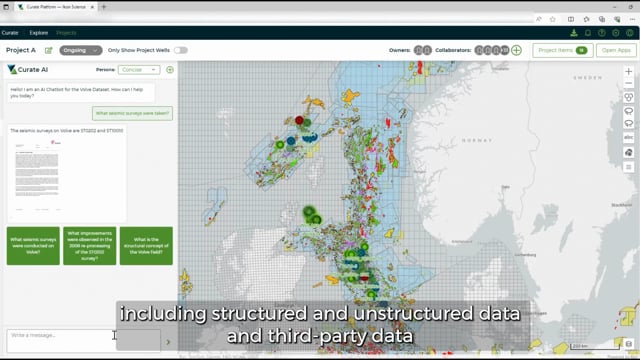Click the Open Apps button

click(616, 50)
